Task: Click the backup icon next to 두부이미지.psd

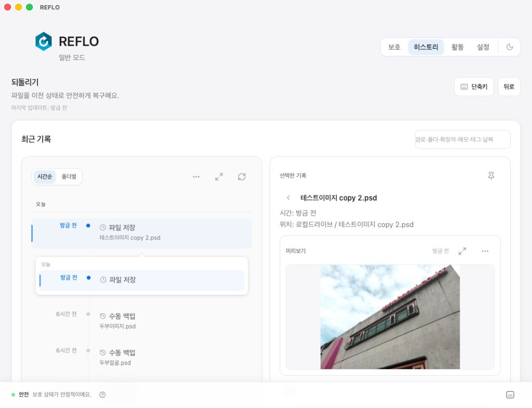Action: [103, 317]
